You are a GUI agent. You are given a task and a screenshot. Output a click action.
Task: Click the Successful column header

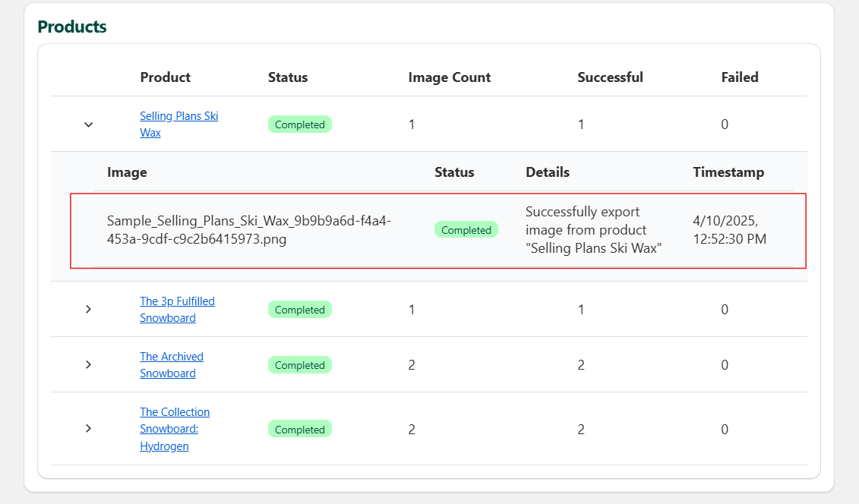tap(610, 77)
